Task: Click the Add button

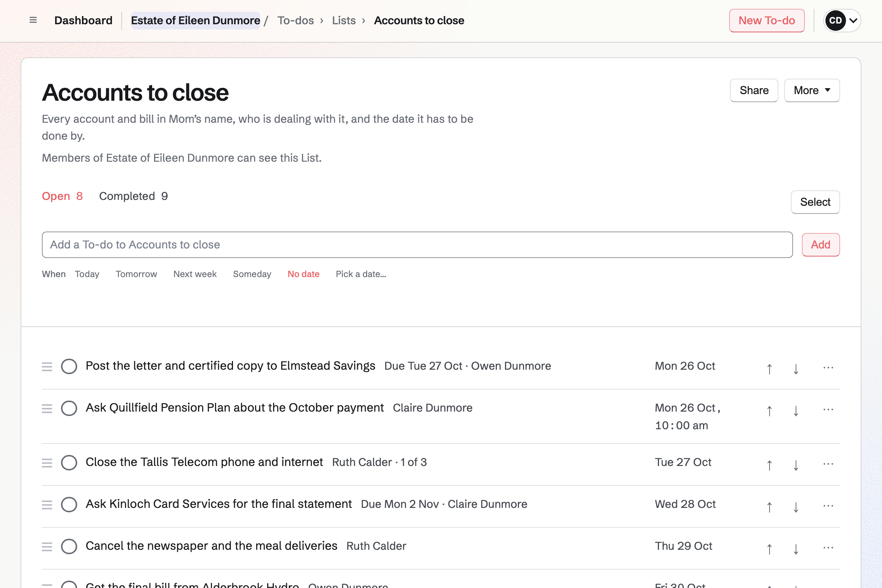Action: (x=821, y=245)
